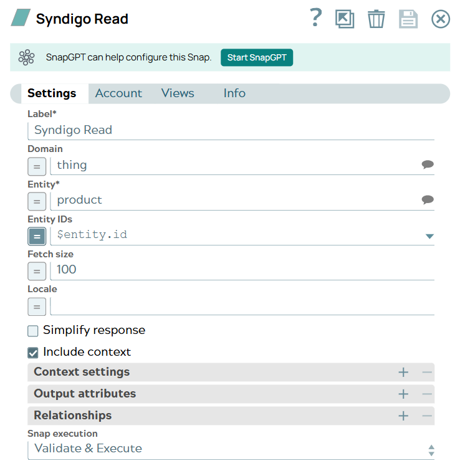Click the pop-out window icon

344,19
